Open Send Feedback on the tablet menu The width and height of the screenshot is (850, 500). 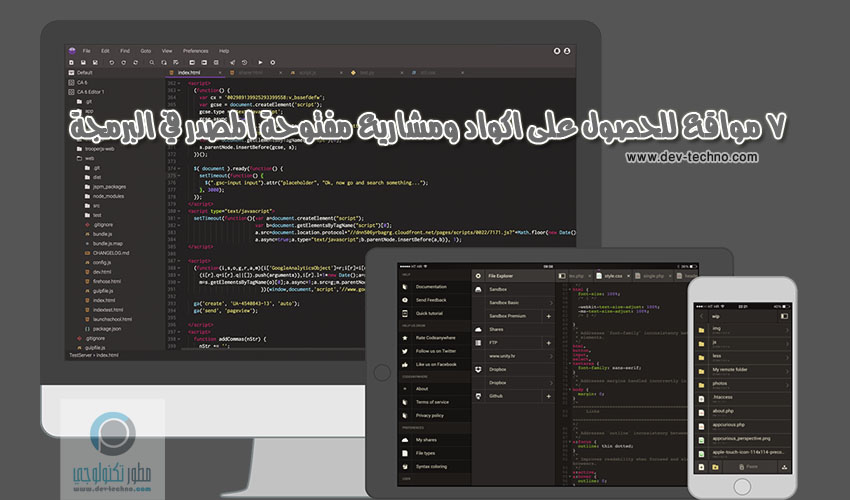435,300
